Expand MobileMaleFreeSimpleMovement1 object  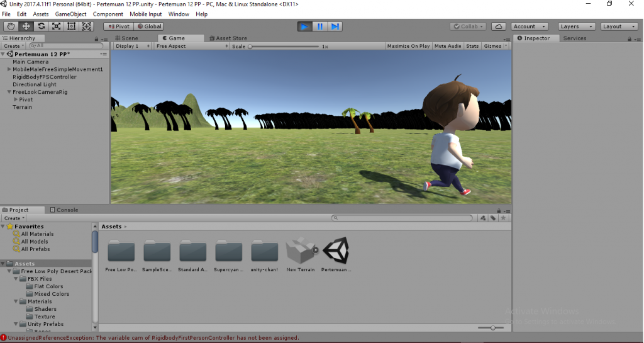pyautogui.click(x=9, y=69)
